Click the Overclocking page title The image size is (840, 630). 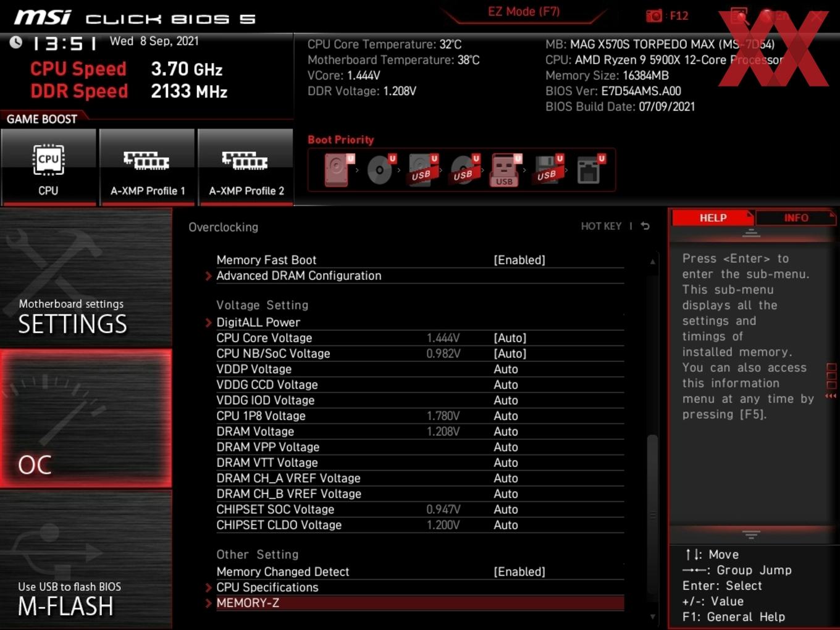pos(224,227)
